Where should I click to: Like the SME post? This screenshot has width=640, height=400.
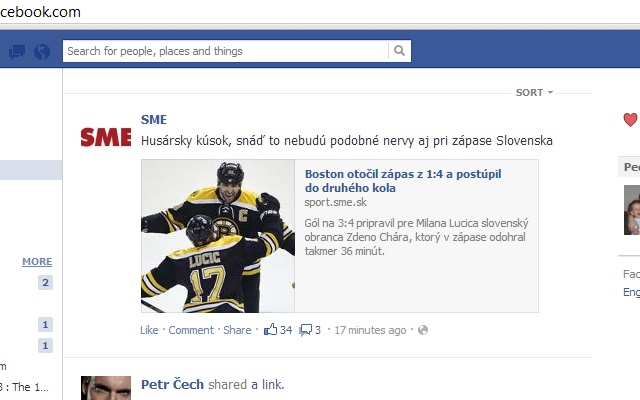149,330
